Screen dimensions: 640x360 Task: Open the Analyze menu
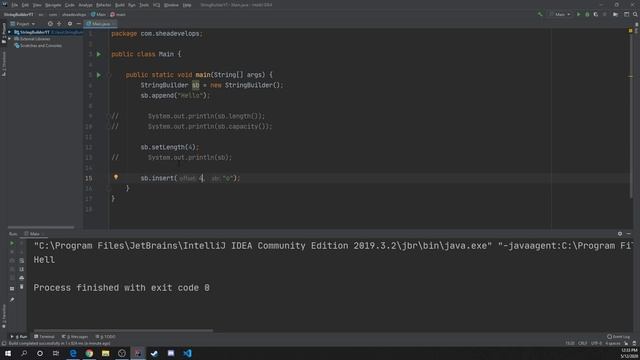click(85, 5)
